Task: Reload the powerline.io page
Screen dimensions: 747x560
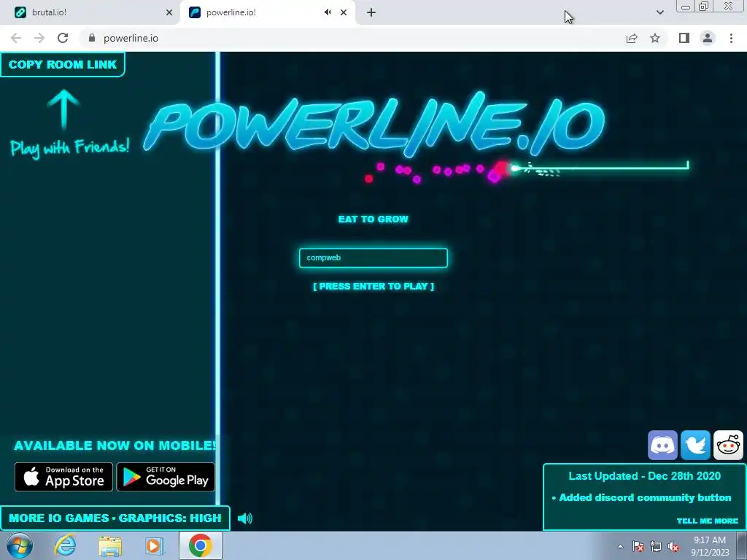Action: 63,38
